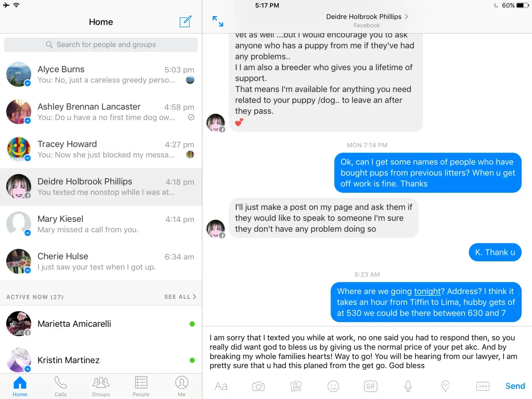
Task: Open the GIF picker
Action: pyautogui.click(x=371, y=386)
